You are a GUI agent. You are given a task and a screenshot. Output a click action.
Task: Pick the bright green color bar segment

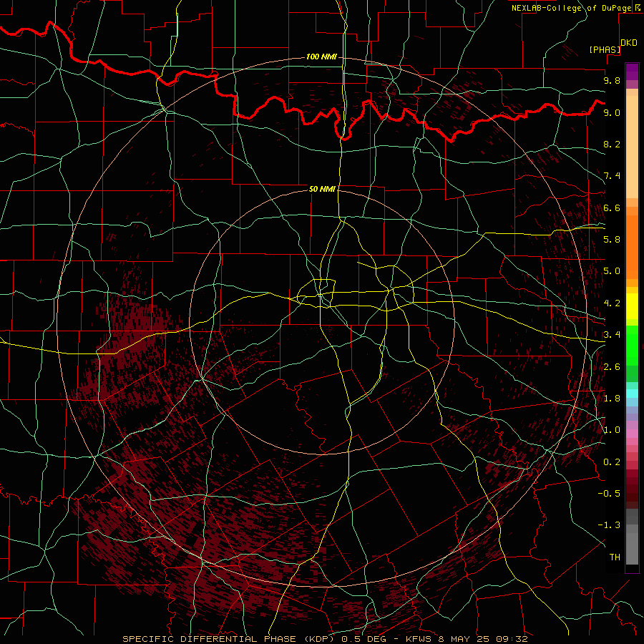pyautogui.click(x=632, y=346)
